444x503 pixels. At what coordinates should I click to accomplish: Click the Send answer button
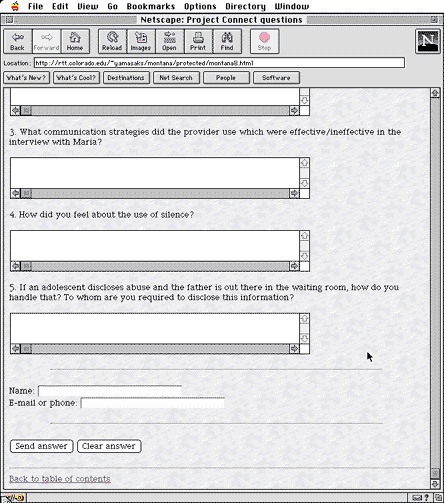[x=41, y=446]
